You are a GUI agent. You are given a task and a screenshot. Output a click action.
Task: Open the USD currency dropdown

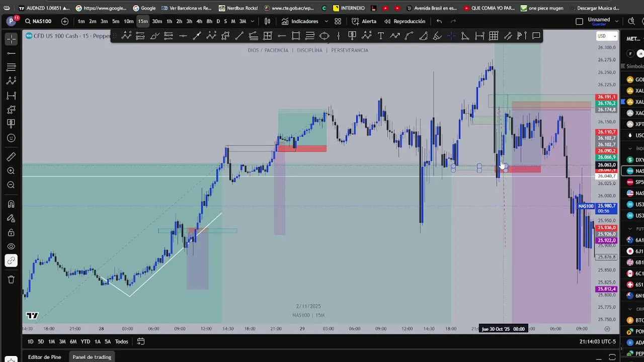607,36
